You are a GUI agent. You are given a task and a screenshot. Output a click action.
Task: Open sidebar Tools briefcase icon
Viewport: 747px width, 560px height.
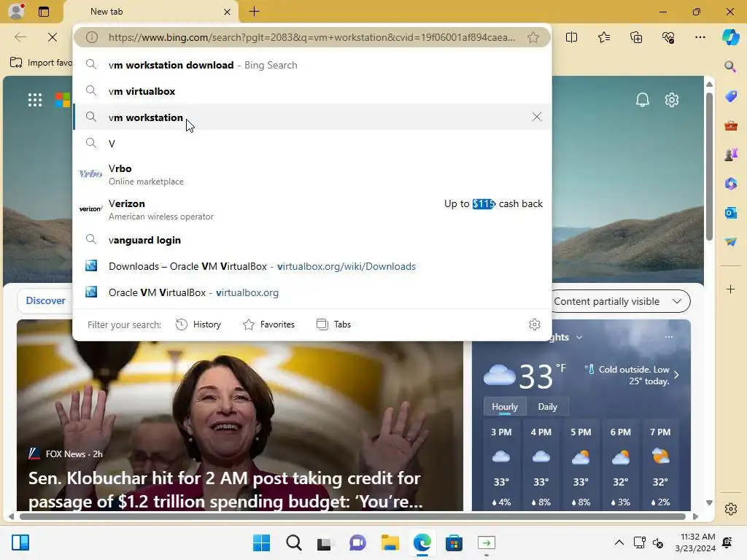730,125
